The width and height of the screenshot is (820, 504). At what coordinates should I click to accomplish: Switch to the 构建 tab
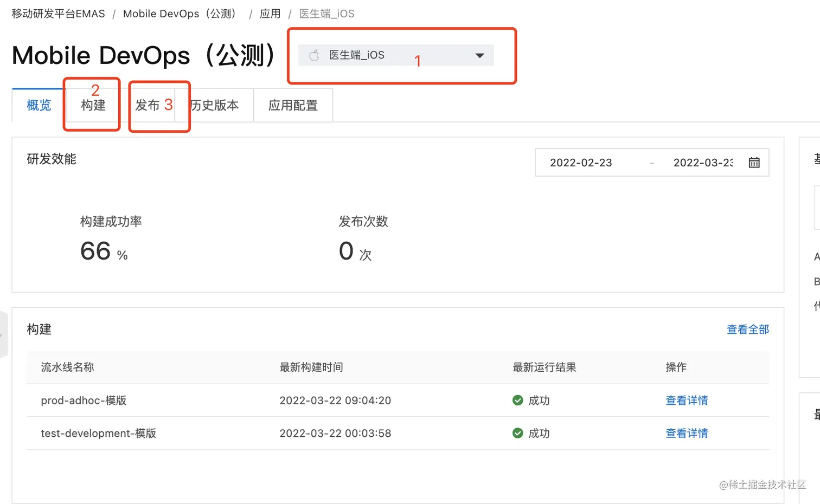(93, 105)
